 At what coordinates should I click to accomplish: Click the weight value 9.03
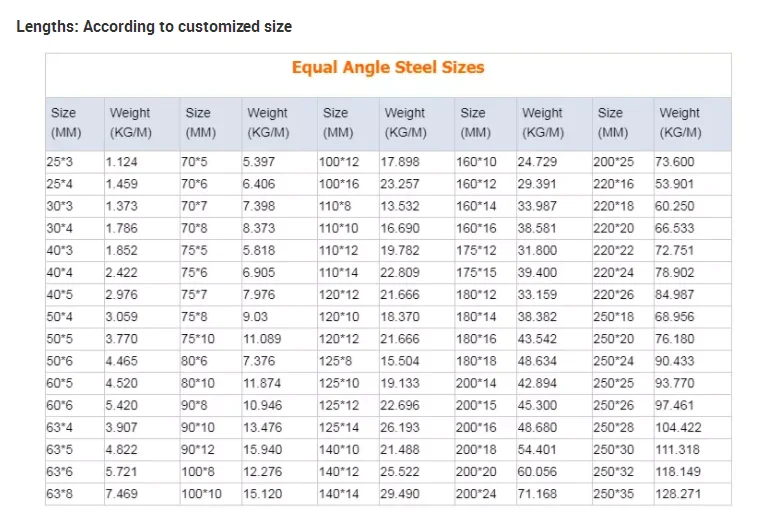click(254, 315)
